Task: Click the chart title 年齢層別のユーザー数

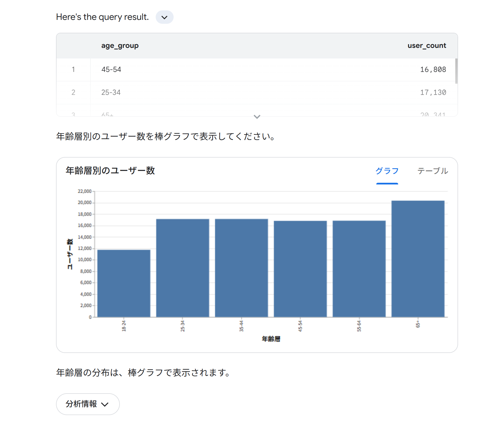Action: pos(110,170)
